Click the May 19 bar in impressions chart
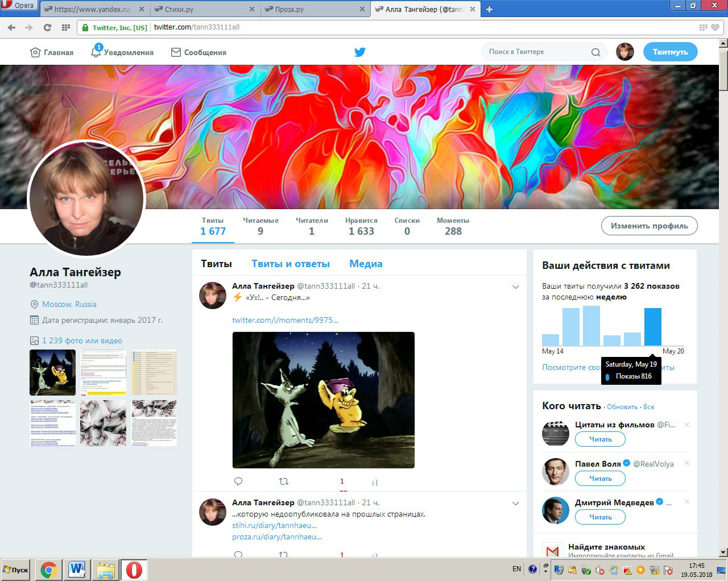728x582 pixels. [652, 327]
